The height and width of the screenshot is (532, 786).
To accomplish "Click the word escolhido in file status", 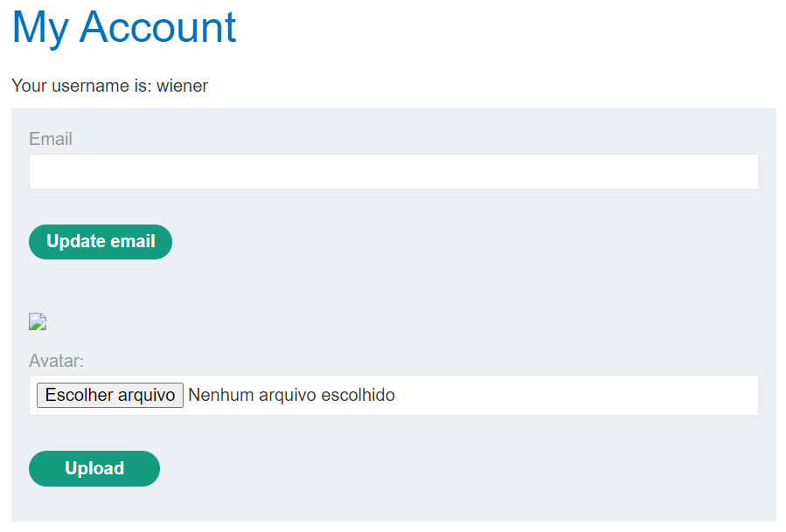I will [x=358, y=396].
